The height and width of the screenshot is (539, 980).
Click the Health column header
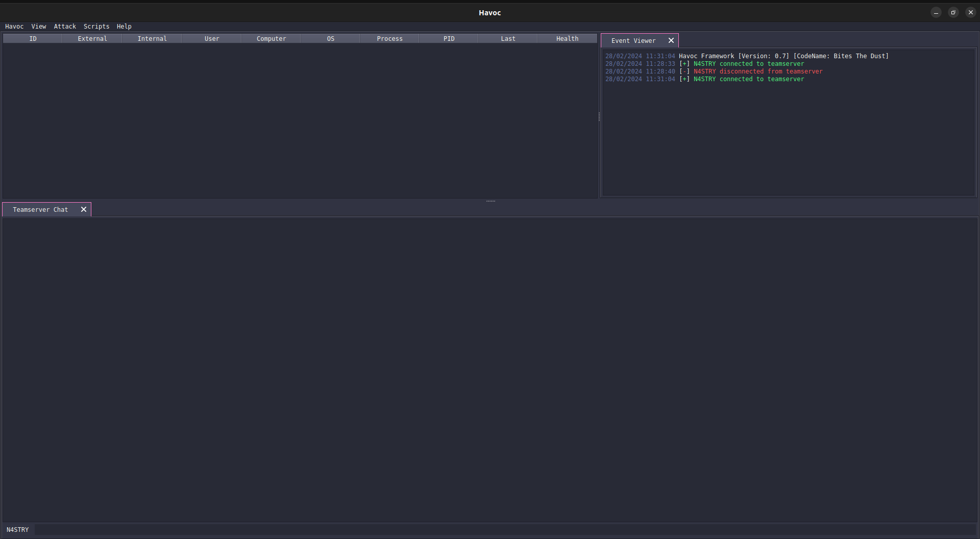[567, 39]
